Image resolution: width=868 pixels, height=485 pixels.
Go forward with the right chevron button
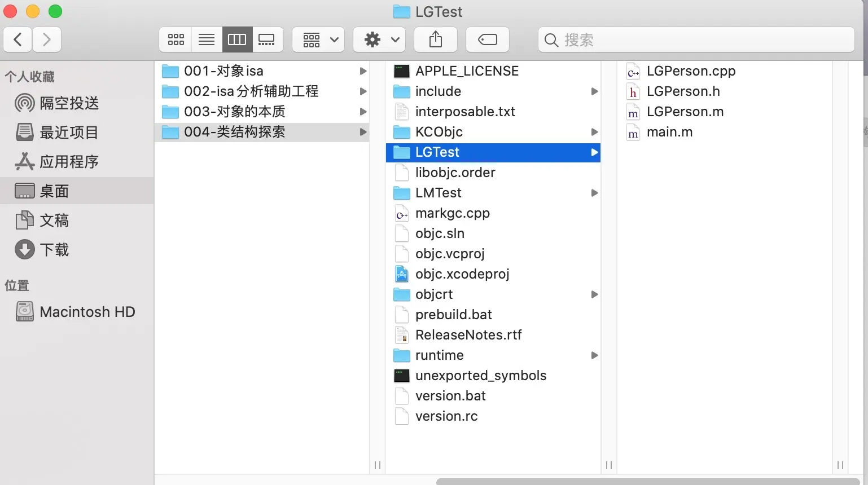(47, 39)
